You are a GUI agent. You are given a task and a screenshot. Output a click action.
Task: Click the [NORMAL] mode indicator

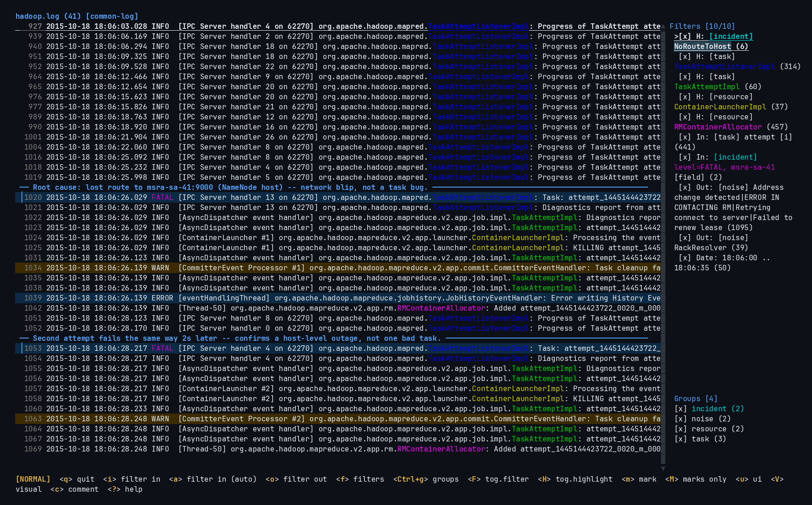point(33,479)
